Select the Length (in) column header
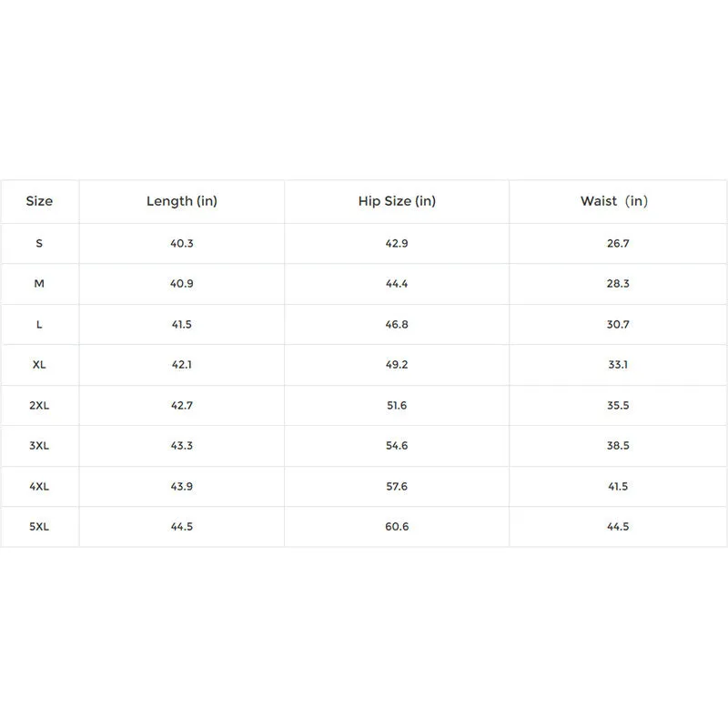The width and height of the screenshot is (728, 728). (181, 201)
